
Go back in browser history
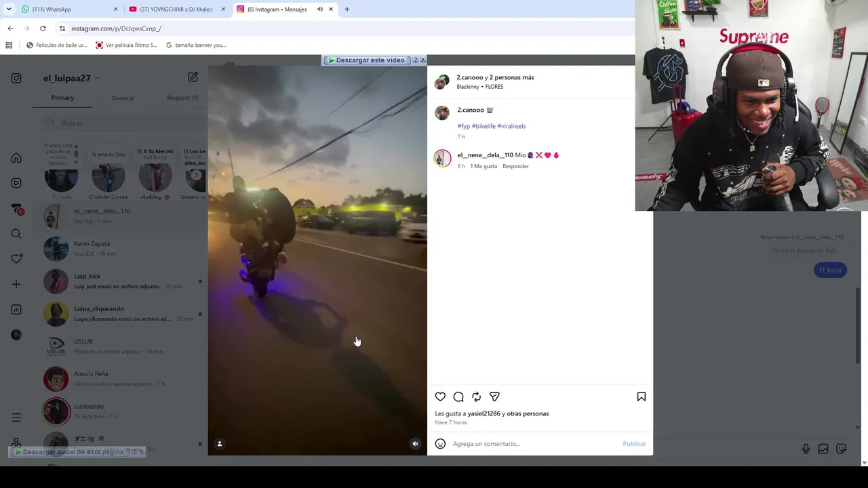click(x=10, y=28)
